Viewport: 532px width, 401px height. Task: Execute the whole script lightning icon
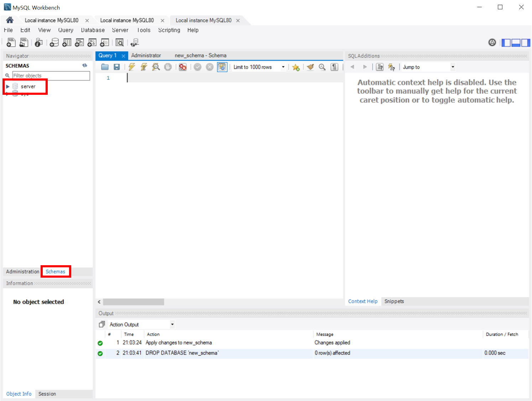coord(132,67)
